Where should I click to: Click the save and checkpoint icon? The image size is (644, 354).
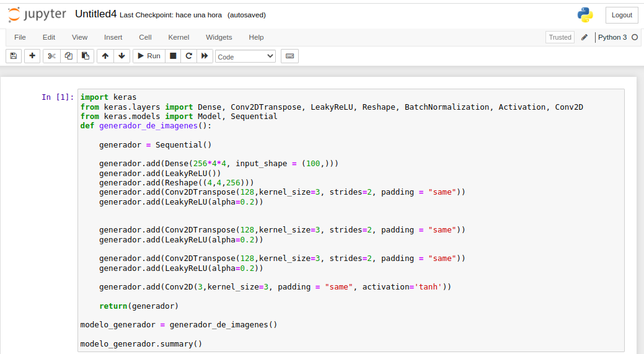[14, 56]
